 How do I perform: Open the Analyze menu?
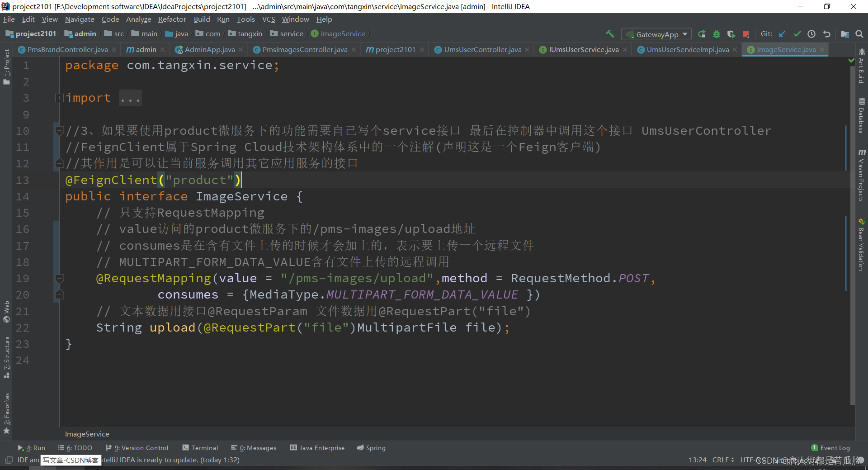click(x=138, y=19)
